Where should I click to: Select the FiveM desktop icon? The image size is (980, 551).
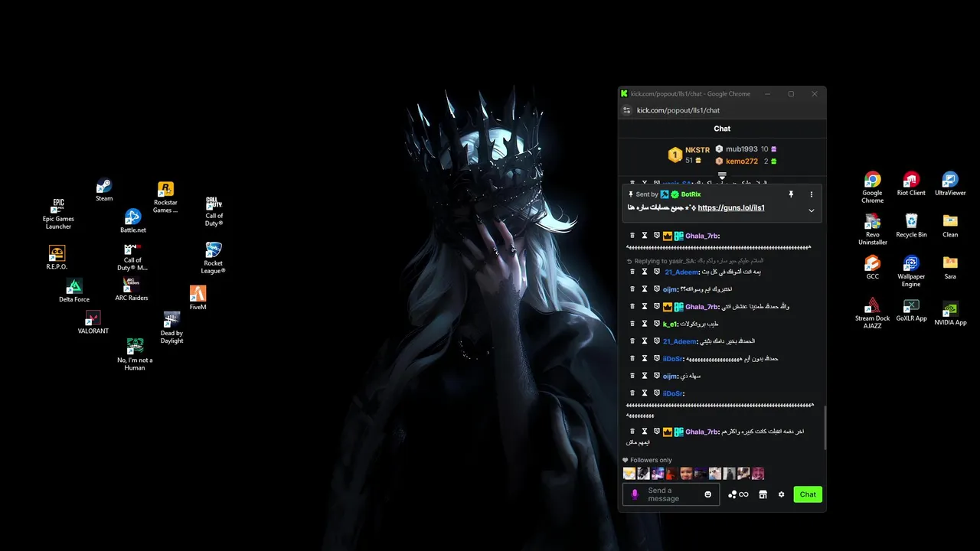click(x=198, y=298)
